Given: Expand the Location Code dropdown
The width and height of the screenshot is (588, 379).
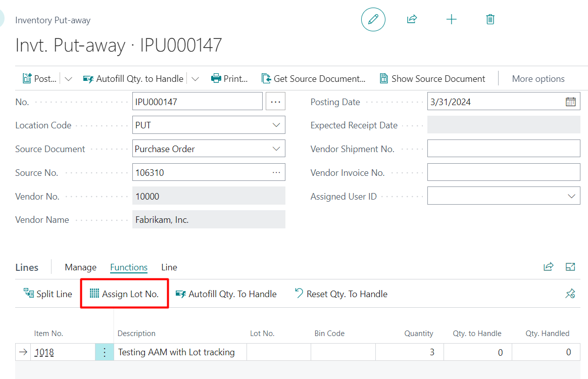Looking at the screenshot, I should (276, 125).
